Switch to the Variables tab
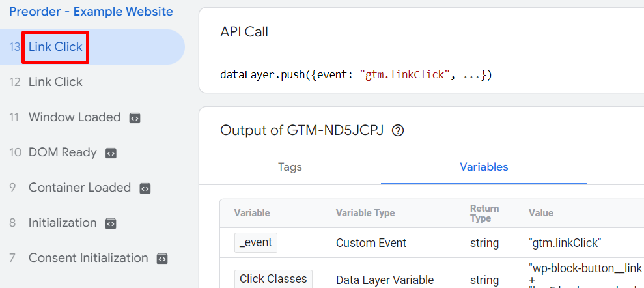Screen dimensions: 644x288 click(484, 167)
